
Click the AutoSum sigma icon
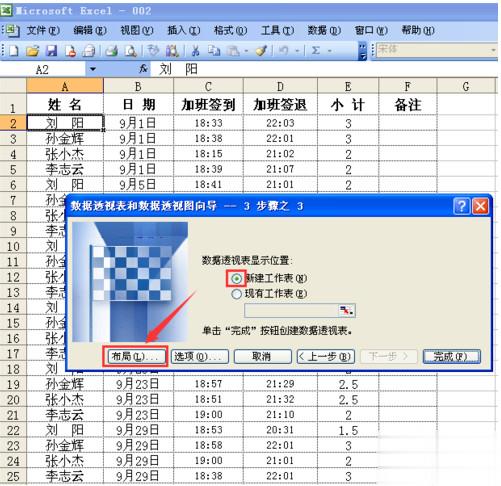click(x=315, y=51)
